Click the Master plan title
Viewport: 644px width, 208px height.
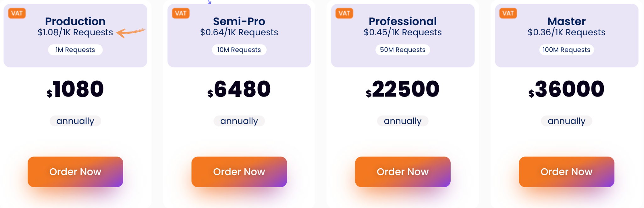tap(567, 21)
